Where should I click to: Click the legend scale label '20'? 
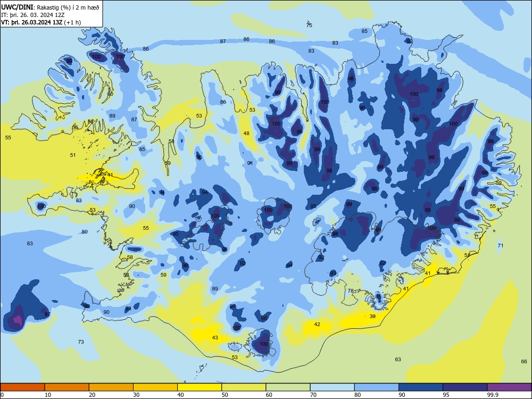(x=92, y=395)
